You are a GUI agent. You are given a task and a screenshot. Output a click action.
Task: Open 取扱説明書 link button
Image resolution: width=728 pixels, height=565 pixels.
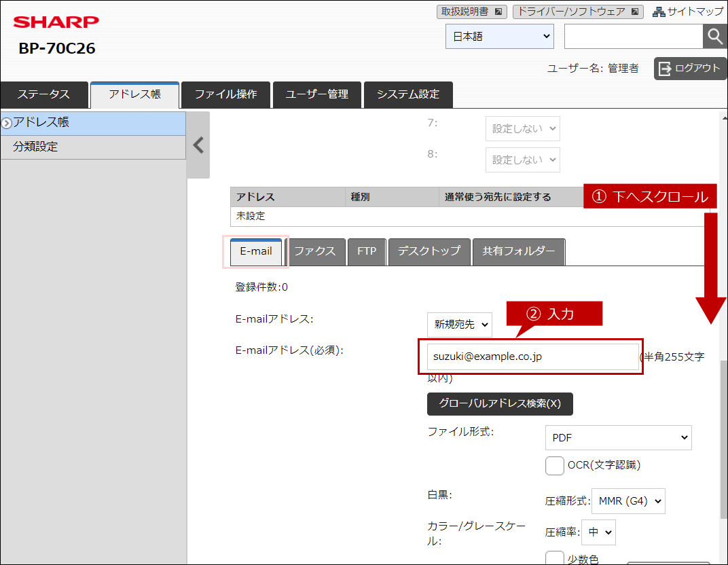coord(471,12)
